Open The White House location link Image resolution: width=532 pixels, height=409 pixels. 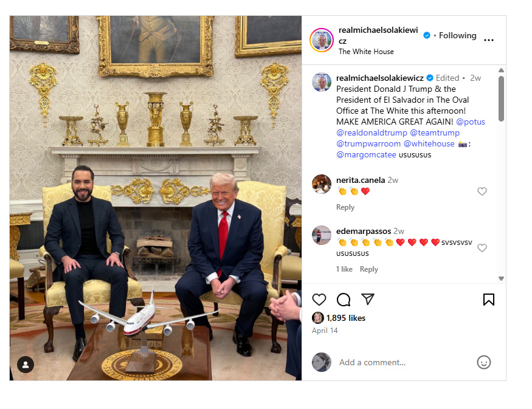click(366, 52)
